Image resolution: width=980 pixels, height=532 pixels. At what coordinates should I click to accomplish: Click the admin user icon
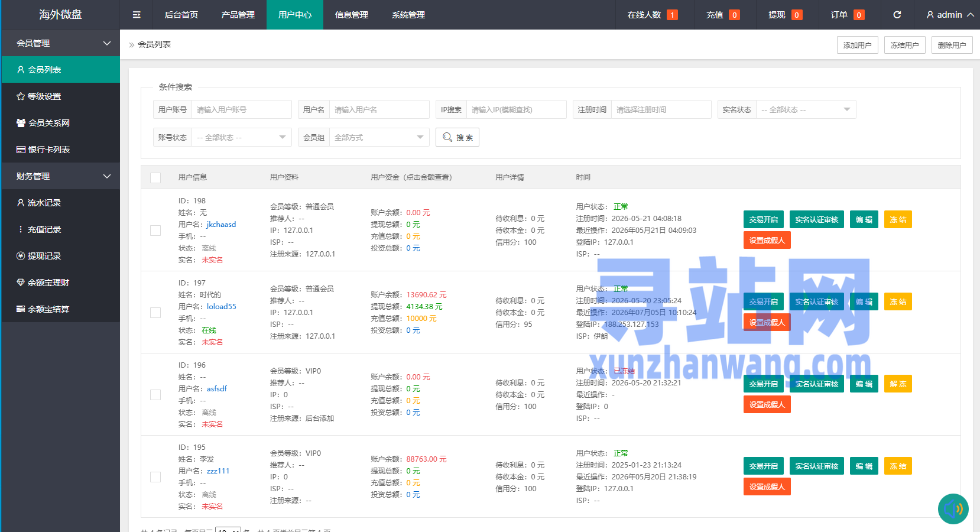point(930,15)
